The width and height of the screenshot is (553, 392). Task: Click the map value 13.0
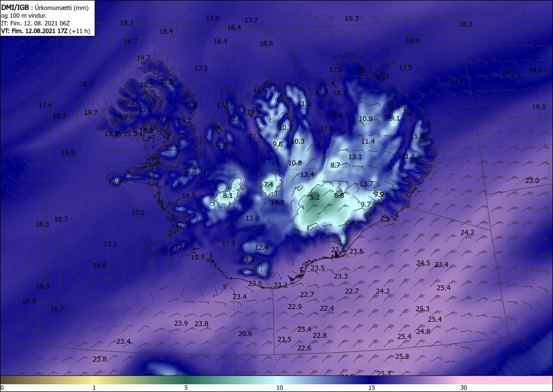pyautogui.click(x=252, y=218)
